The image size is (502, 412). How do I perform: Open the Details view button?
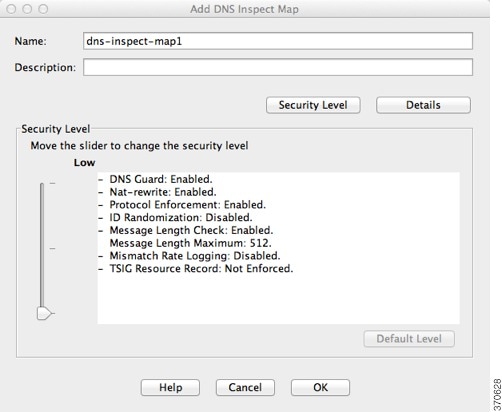(423, 105)
